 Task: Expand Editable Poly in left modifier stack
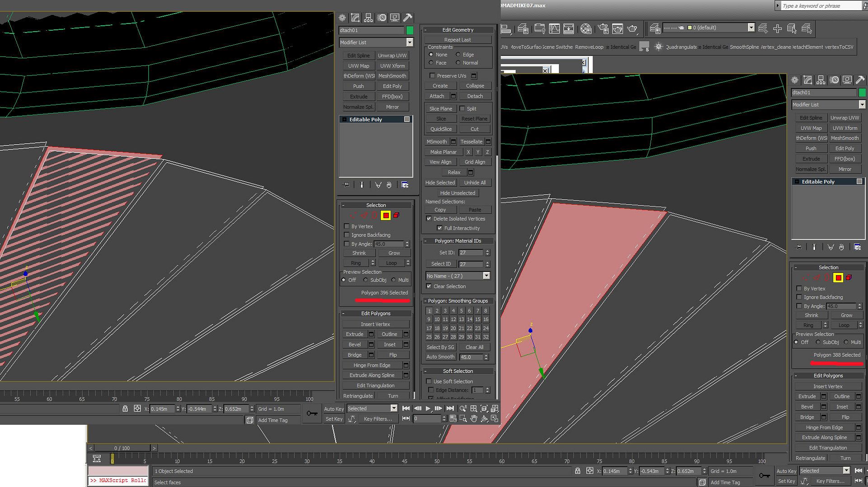(x=344, y=120)
